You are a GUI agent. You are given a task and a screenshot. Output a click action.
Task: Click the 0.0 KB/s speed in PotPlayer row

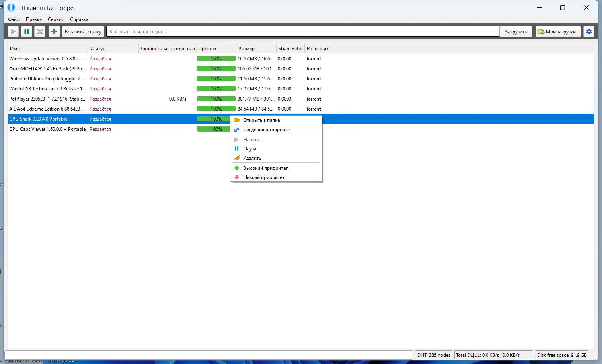[178, 99]
